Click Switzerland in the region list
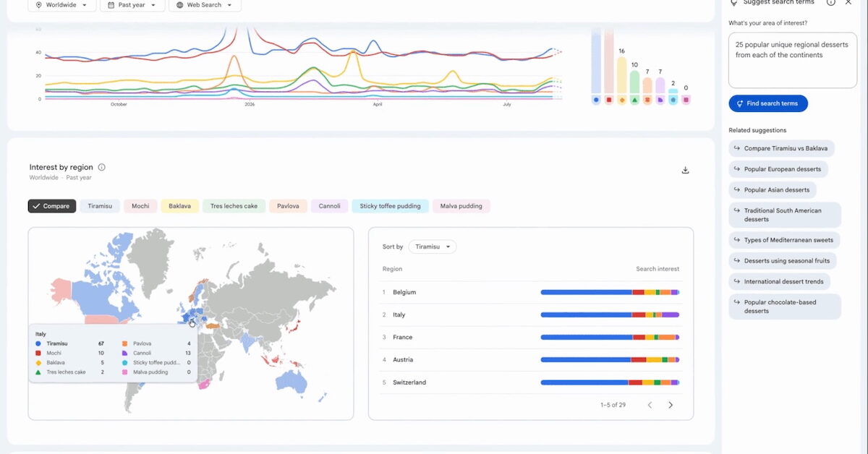This screenshot has width=868, height=454. (x=409, y=382)
